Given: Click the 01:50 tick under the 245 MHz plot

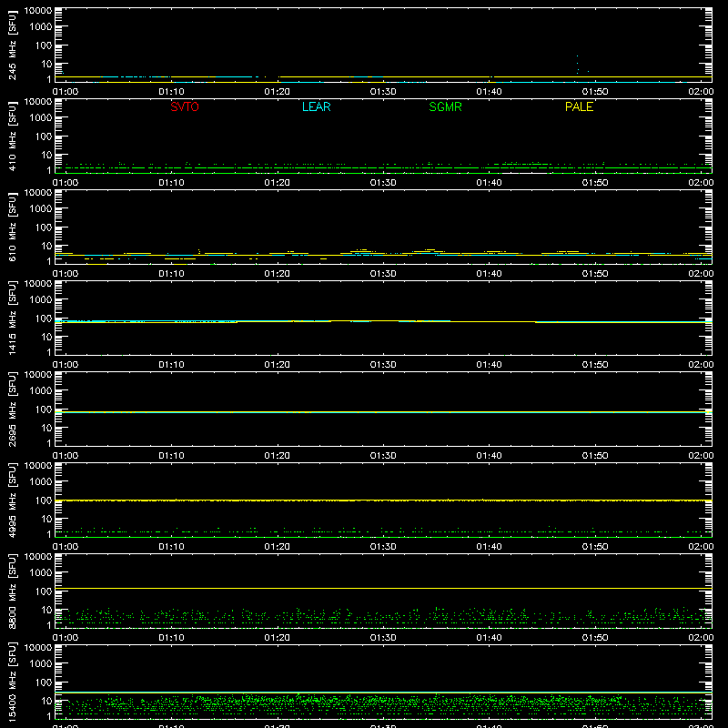Looking at the screenshot, I should pyautogui.click(x=595, y=92).
